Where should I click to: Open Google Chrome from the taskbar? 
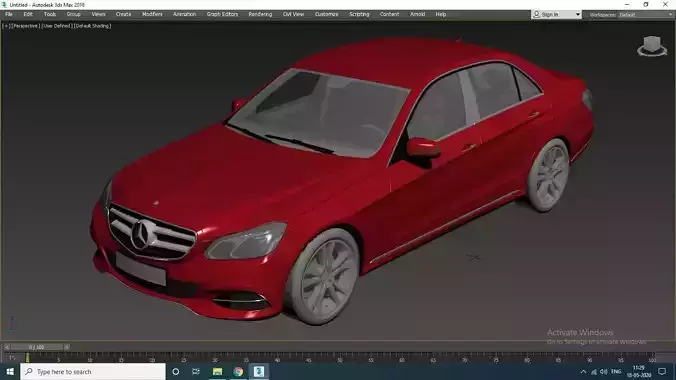(238, 371)
